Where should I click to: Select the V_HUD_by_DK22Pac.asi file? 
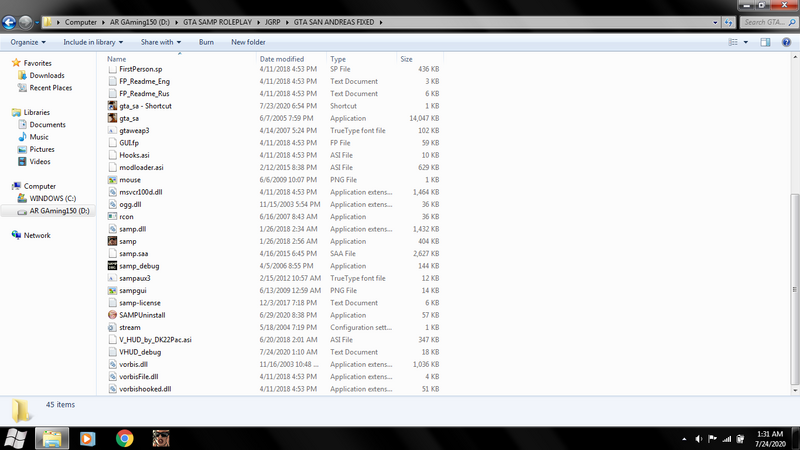tap(155, 340)
